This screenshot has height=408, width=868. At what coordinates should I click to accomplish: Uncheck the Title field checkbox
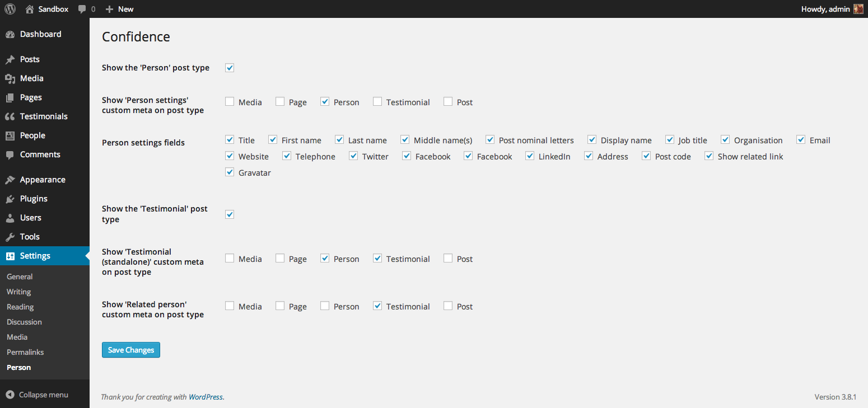[230, 139]
